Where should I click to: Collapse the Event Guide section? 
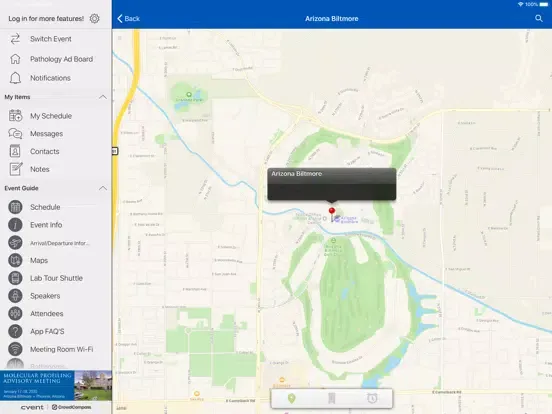(x=103, y=188)
